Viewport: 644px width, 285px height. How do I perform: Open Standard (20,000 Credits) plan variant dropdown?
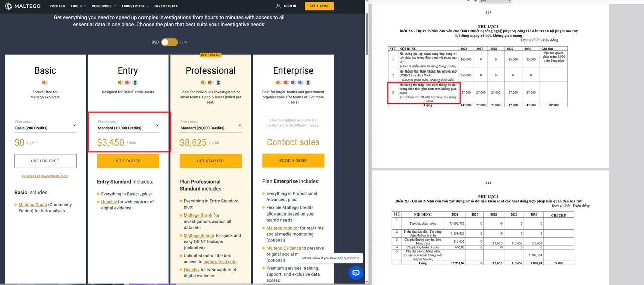coord(210,126)
